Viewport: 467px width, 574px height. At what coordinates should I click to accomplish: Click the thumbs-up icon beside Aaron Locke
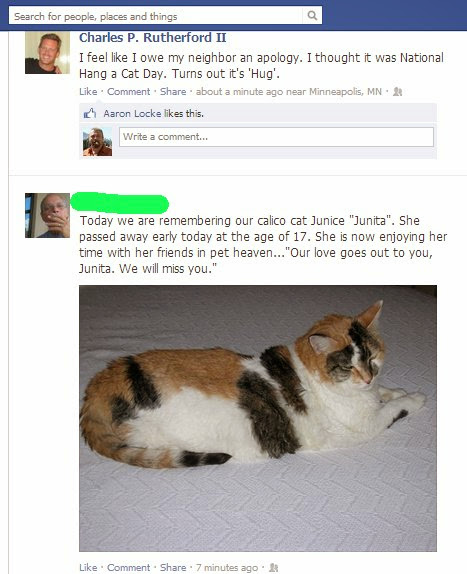(x=90, y=113)
